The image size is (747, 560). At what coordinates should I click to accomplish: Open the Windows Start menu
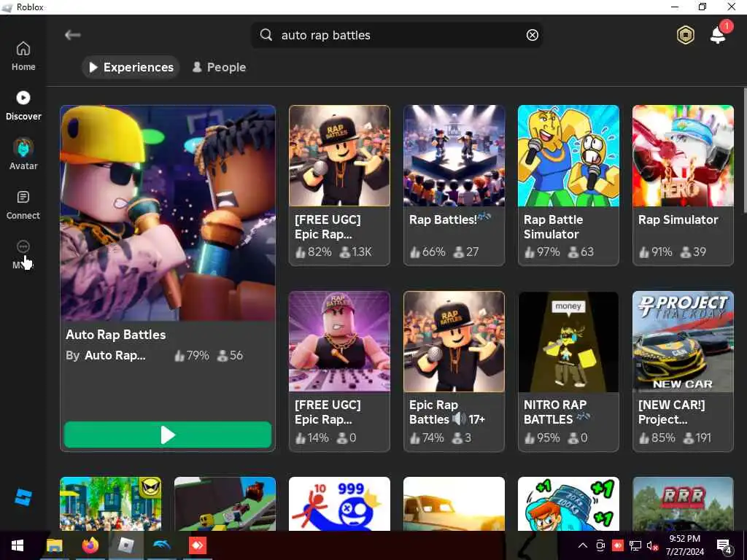point(18,545)
